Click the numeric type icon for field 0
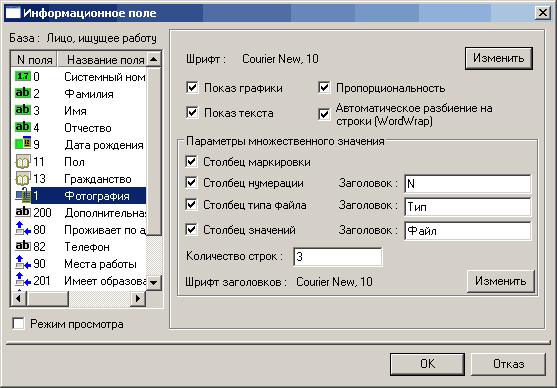 coord(23,76)
